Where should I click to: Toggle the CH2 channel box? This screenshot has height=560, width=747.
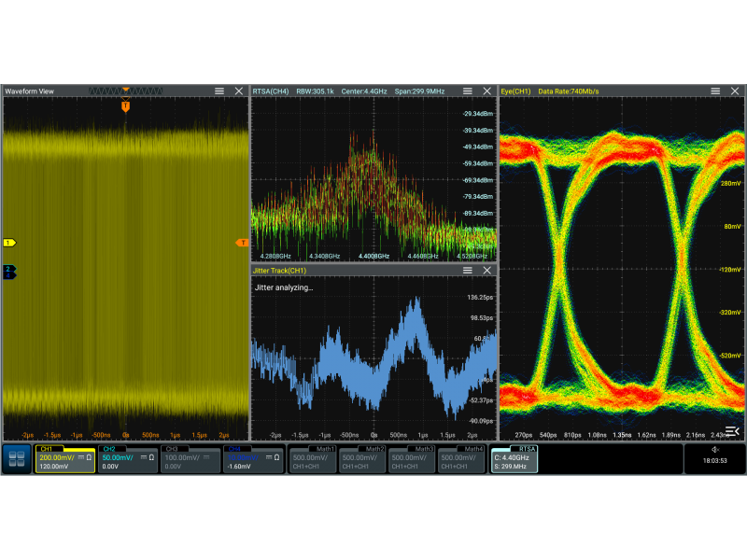pos(128,458)
